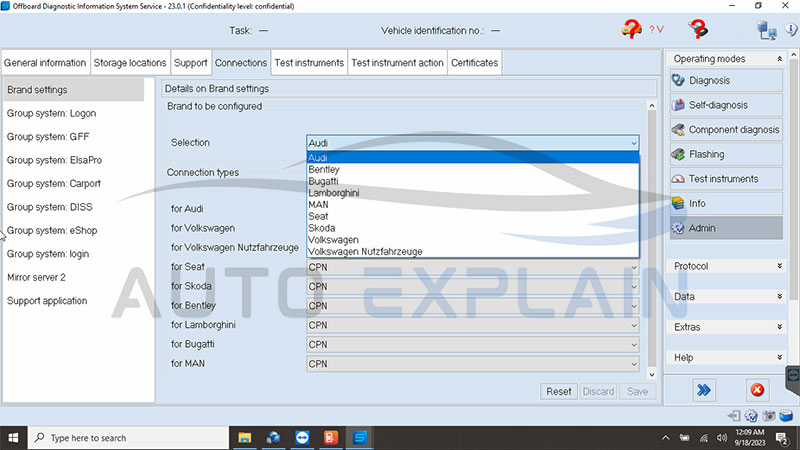Switch to Certificates tab
Viewport: 800px width, 450px height.
point(474,63)
